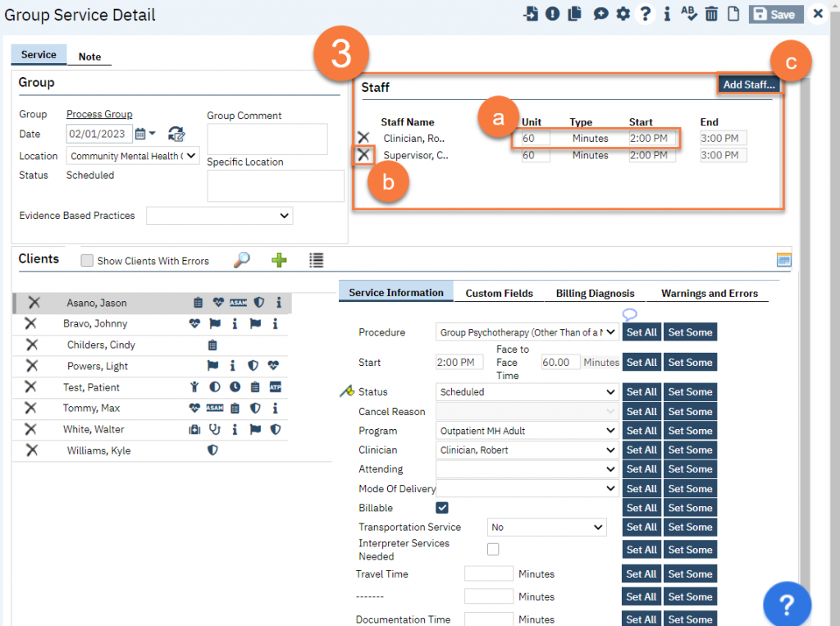Expand the Program dropdown showing Outpatient MH Adult

pyautogui.click(x=527, y=431)
